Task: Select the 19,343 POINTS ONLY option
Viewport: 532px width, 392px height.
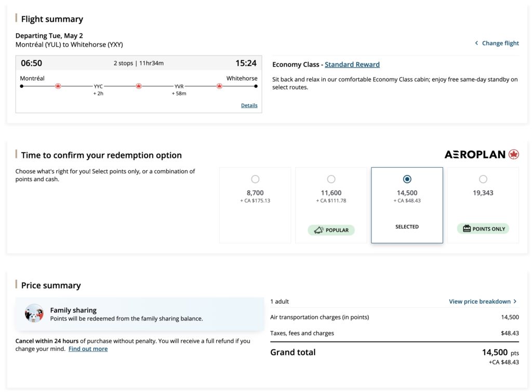Action: [x=483, y=179]
